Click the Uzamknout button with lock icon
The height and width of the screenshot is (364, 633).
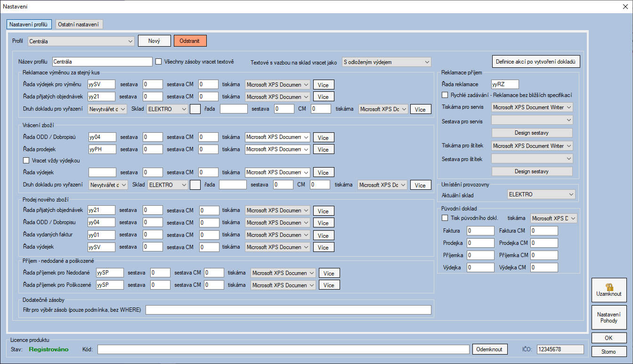coord(609,290)
